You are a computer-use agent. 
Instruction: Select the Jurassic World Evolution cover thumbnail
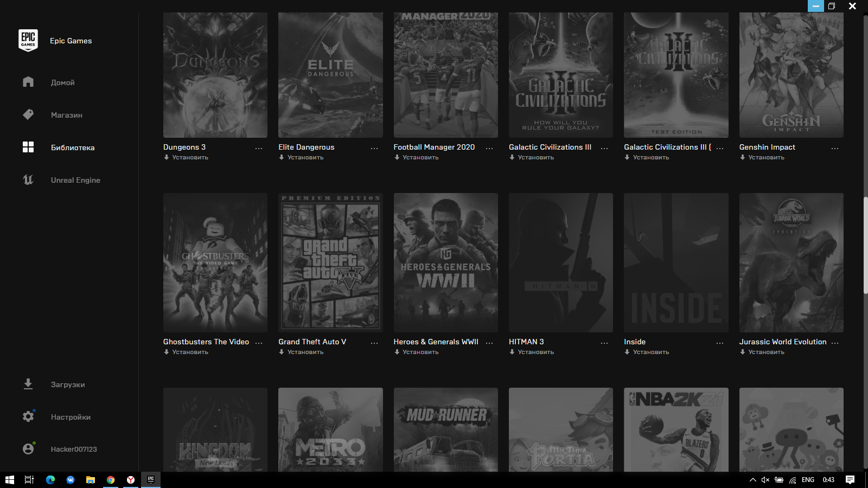(791, 262)
